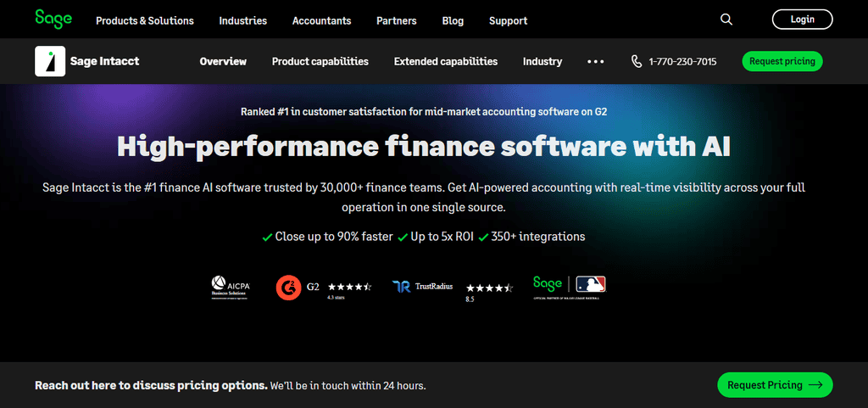Call the 1-770-230-7015 phone number
The height and width of the screenshot is (408, 868).
[x=682, y=61]
